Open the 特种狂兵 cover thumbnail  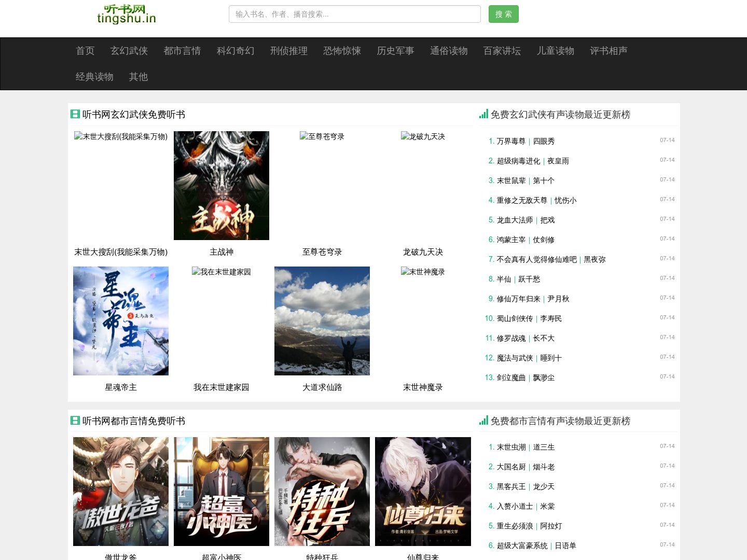(322, 492)
